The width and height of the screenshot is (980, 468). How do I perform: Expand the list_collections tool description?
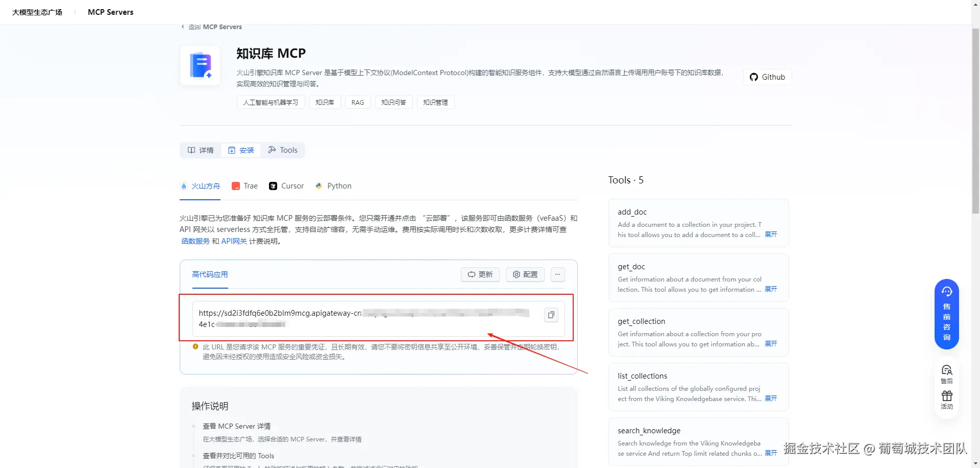coord(771,399)
